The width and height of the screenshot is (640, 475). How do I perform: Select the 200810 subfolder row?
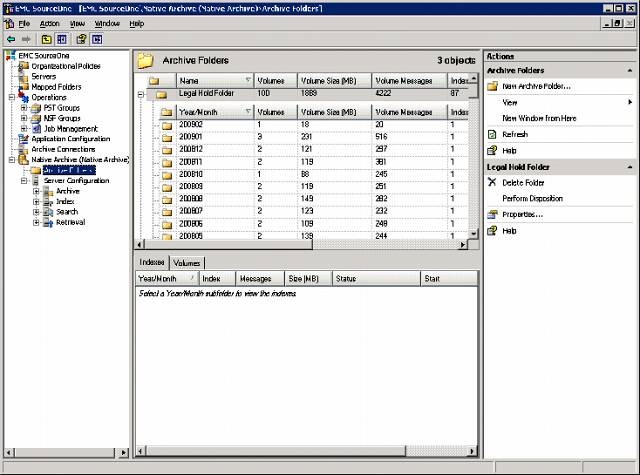pyautogui.click(x=313, y=174)
